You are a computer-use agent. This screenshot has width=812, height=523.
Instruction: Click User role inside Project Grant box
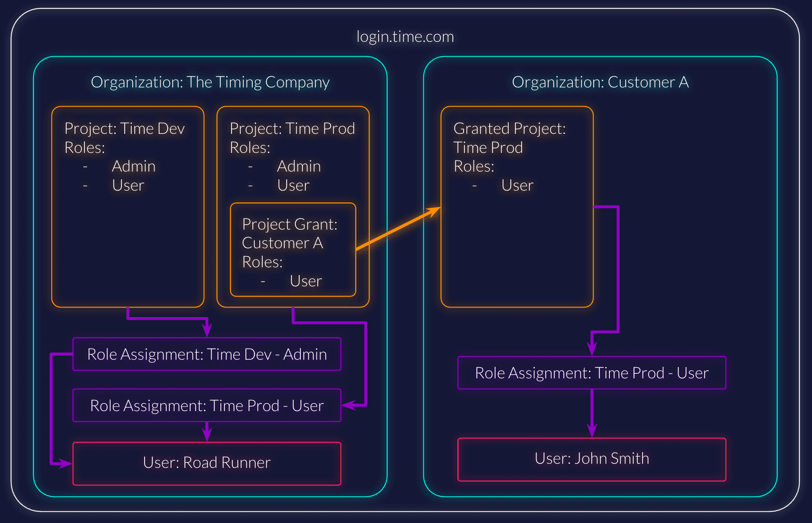[306, 281]
